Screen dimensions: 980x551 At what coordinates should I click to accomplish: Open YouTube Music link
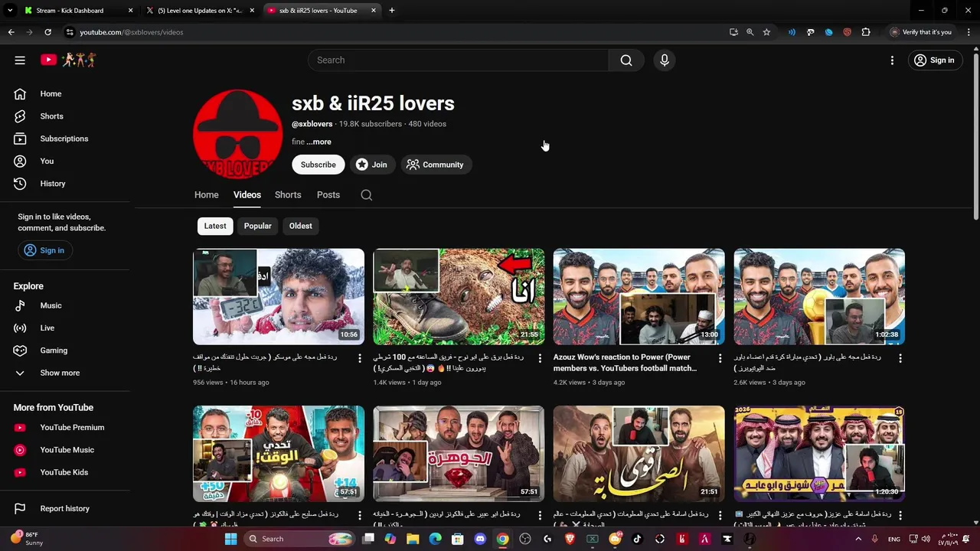coord(65,450)
